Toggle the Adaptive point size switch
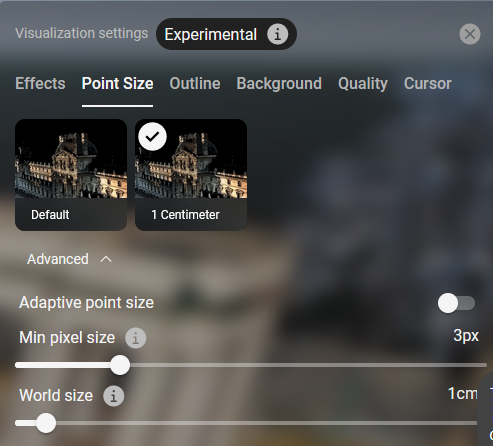The width and height of the screenshot is (493, 446). [456, 303]
